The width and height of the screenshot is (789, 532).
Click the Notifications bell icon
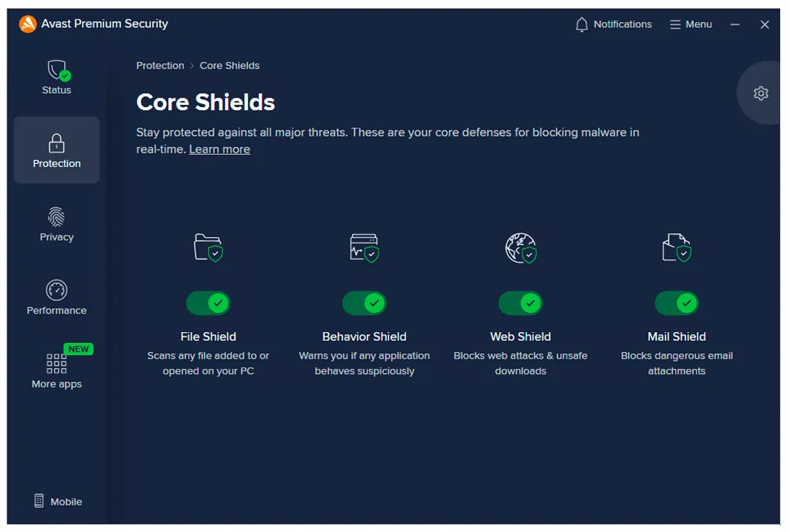tap(582, 24)
